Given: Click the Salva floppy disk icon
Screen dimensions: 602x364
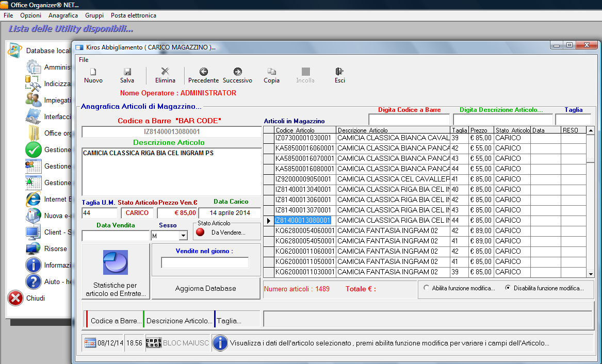Looking at the screenshot, I should [127, 72].
